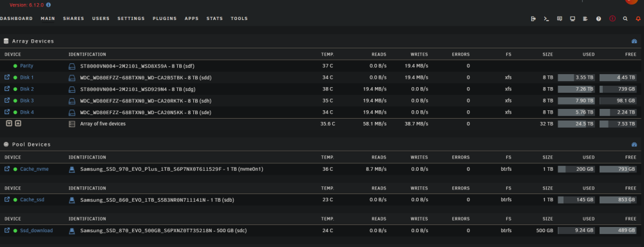This screenshot has width=644, height=247.
Task: Click the green status dot for Parity
Action: [15, 66]
